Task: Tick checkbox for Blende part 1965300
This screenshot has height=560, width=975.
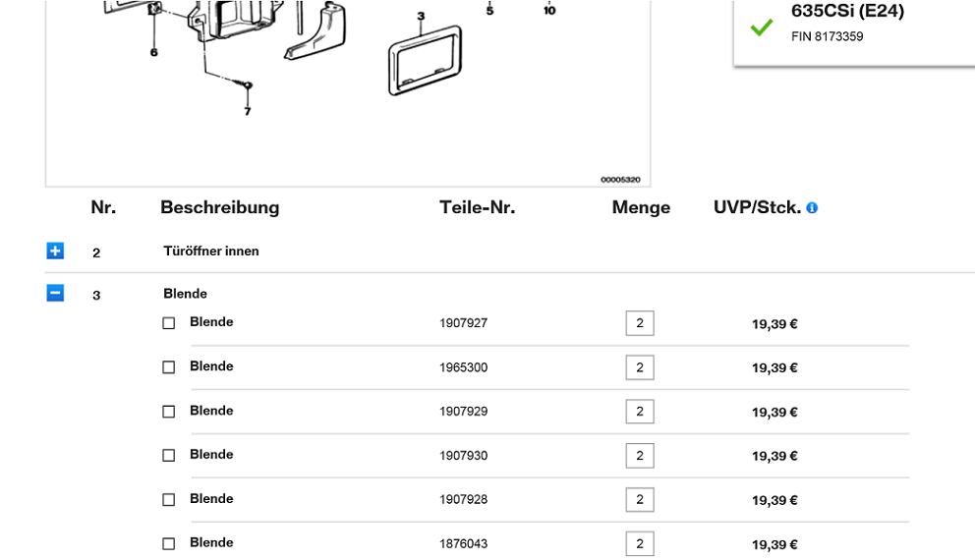Action: coord(169,367)
